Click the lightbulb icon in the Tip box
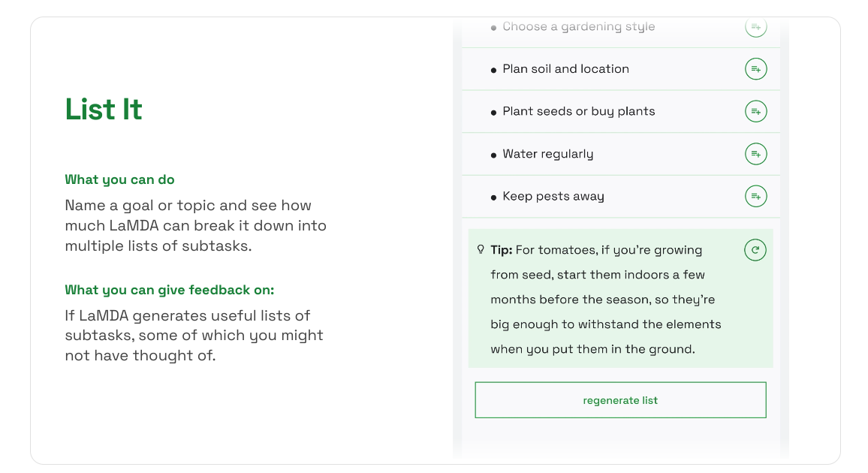The image size is (868, 473). 481,249
